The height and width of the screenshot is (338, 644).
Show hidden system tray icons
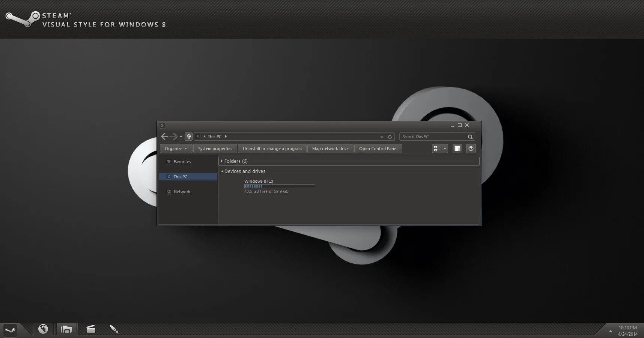point(611,331)
